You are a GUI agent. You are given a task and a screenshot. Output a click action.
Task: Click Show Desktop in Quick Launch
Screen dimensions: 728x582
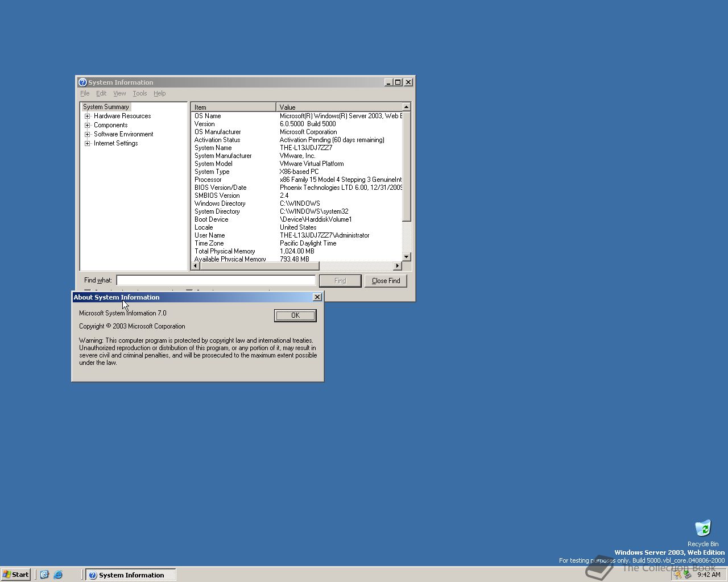point(44,575)
